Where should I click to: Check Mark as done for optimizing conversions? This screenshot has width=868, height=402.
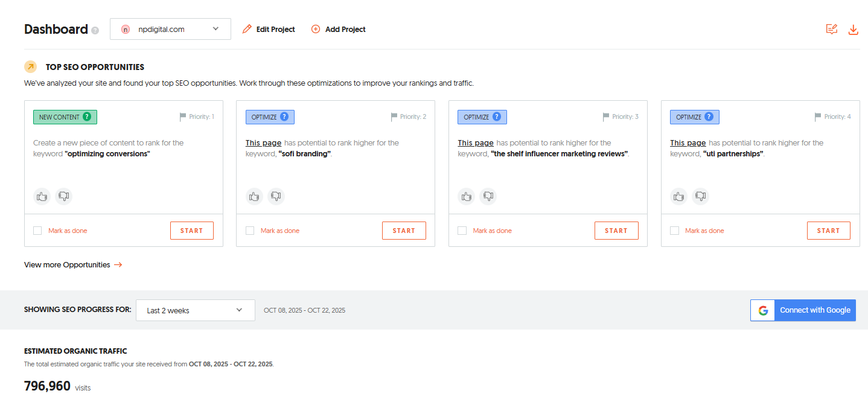tap(38, 231)
